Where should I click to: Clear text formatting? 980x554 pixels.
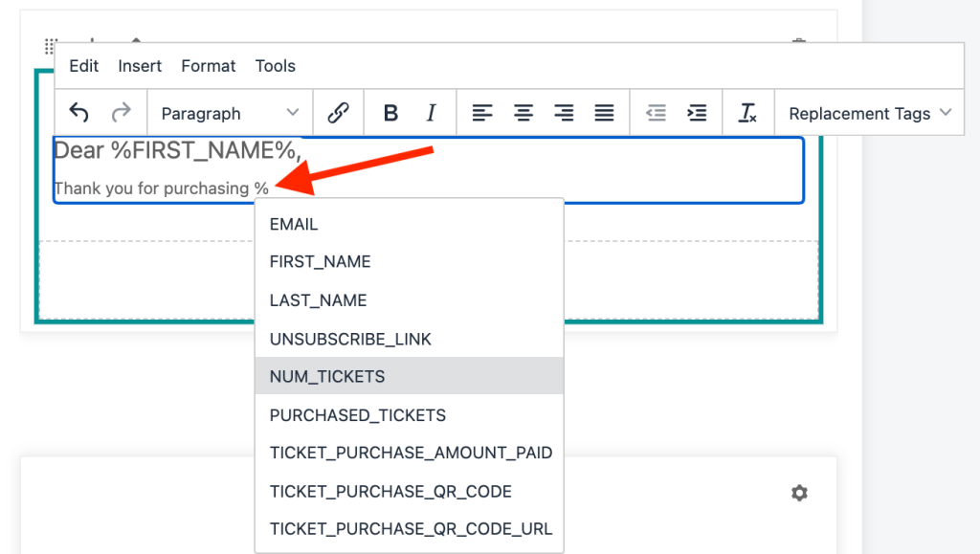[747, 113]
